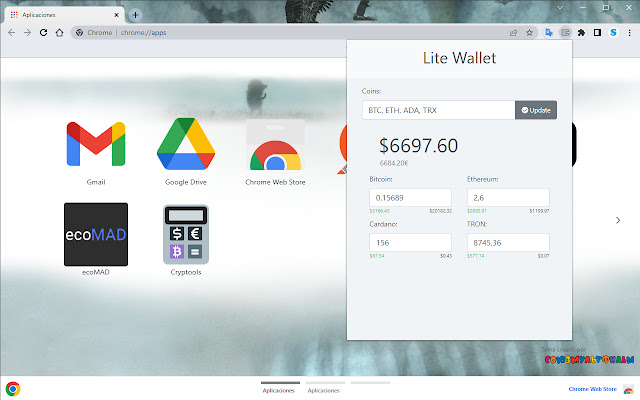The width and height of the screenshot is (640, 400).
Task: Click the theme creator colorful logo
Action: (589, 360)
